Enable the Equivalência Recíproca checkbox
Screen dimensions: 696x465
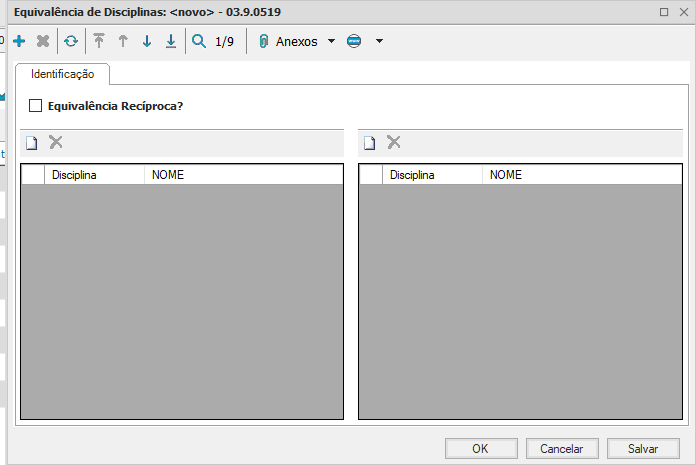(x=36, y=105)
